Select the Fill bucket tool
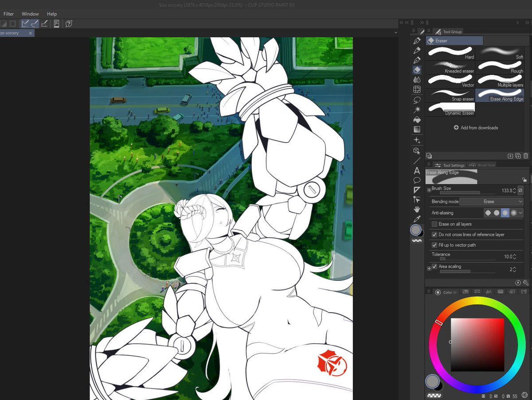 [417, 120]
